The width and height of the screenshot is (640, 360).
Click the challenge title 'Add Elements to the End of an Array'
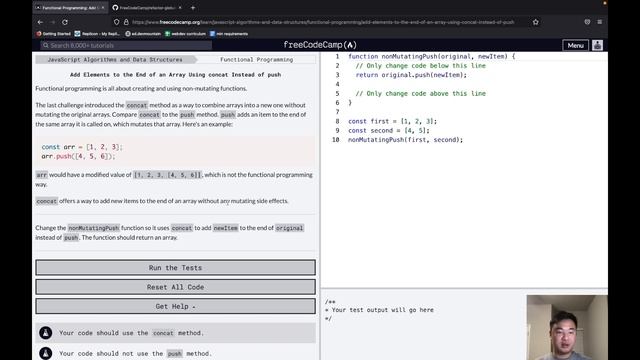[x=176, y=75]
